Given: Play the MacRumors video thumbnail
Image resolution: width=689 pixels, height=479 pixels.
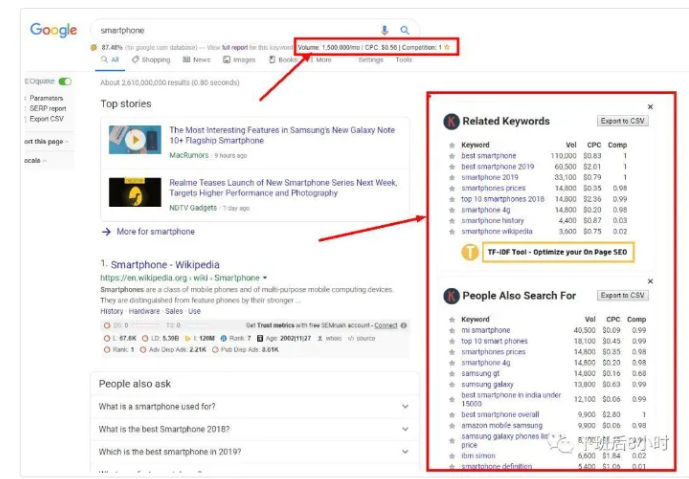Looking at the screenshot, I should click(135, 139).
